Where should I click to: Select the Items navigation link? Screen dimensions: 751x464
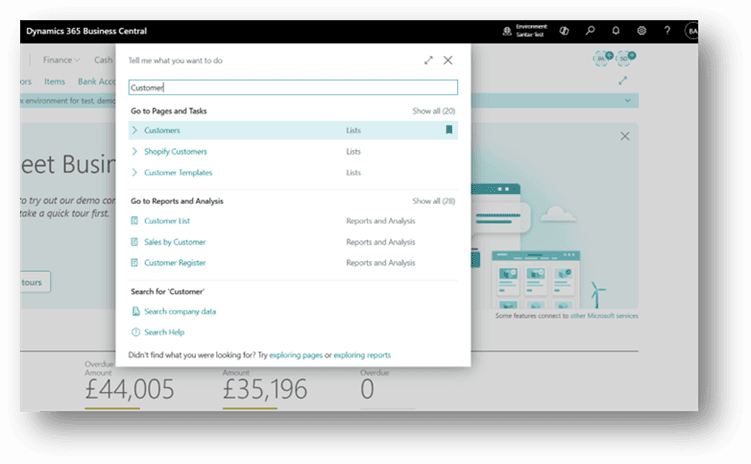point(55,81)
